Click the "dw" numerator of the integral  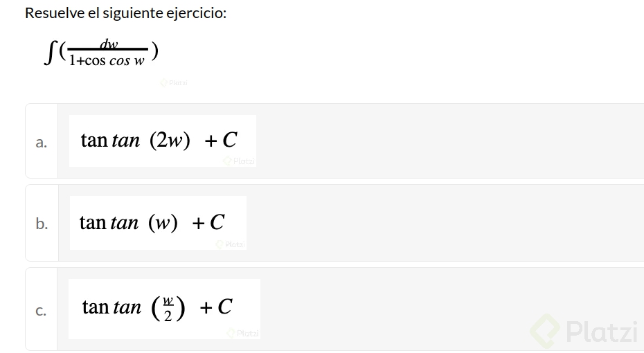[x=109, y=44]
